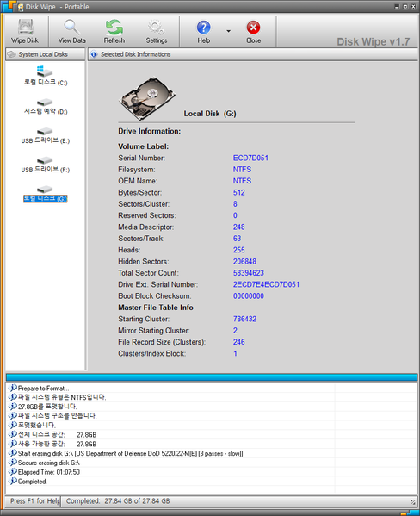This screenshot has height=516, width=420.
Task: Click the 'Elapsed Time: 01:07:50' log entry
Action: pyautogui.click(x=49, y=472)
